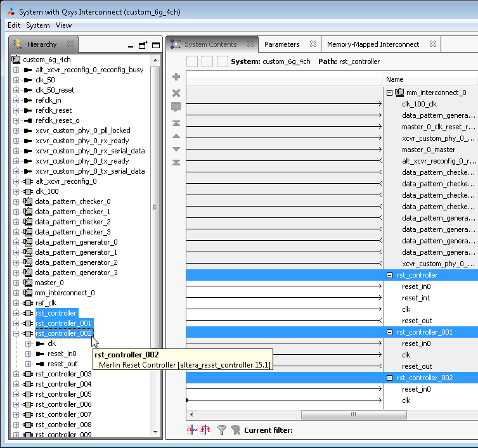Click the remove component X icon
The width and height of the screenshot is (478, 448).
176,93
